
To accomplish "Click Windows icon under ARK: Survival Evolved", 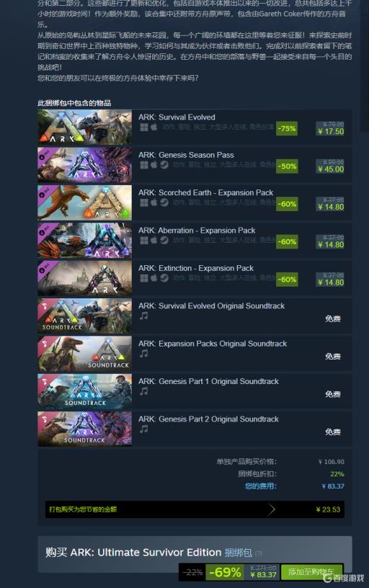I will tap(144, 127).
